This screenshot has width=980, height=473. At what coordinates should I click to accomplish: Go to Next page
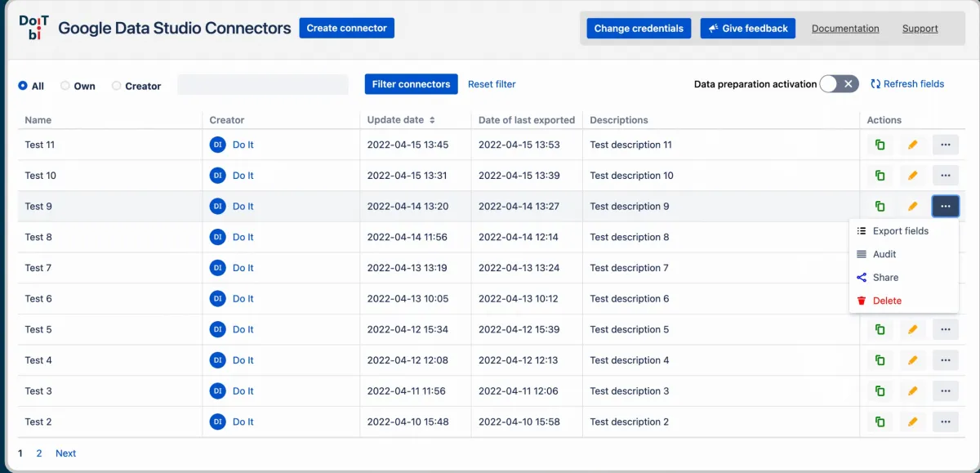(65, 453)
